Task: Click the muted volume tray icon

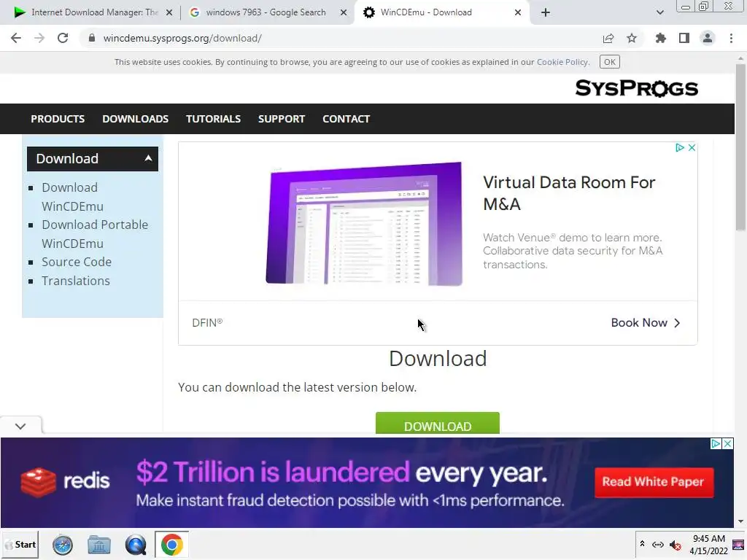Action: point(675,545)
